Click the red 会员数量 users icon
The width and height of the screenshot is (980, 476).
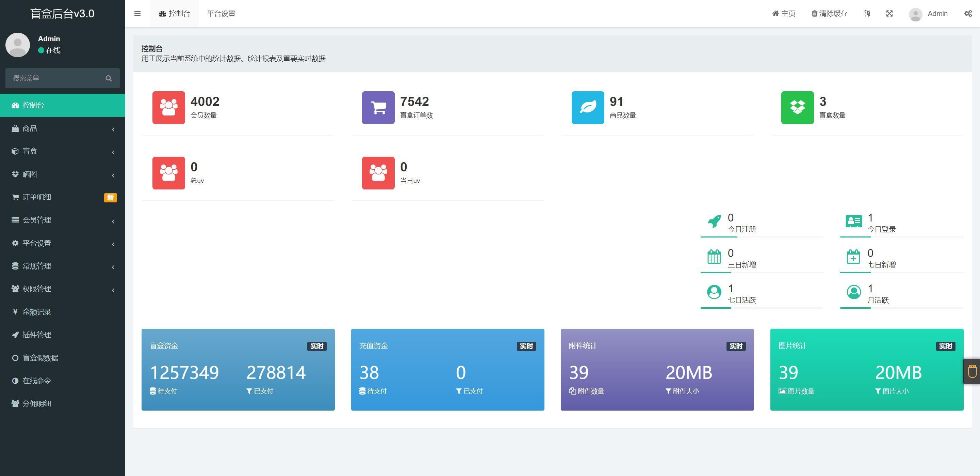click(168, 107)
